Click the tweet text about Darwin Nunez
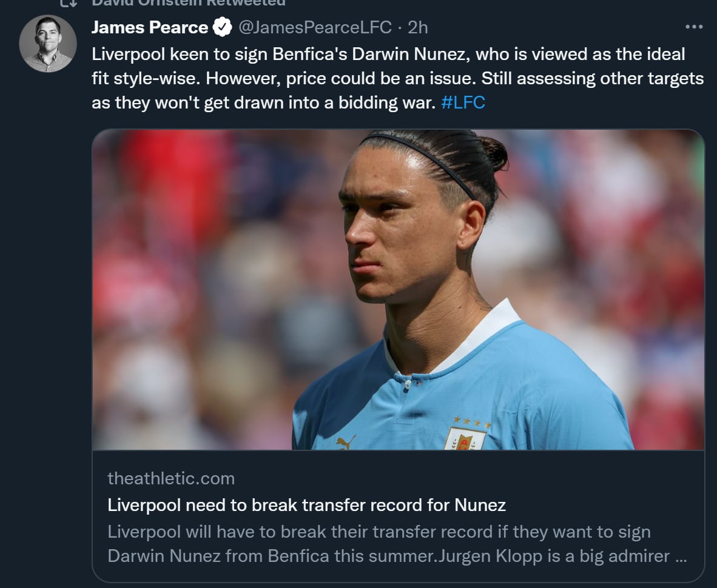This screenshot has height=588, width=717. click(x=397, y=78)
